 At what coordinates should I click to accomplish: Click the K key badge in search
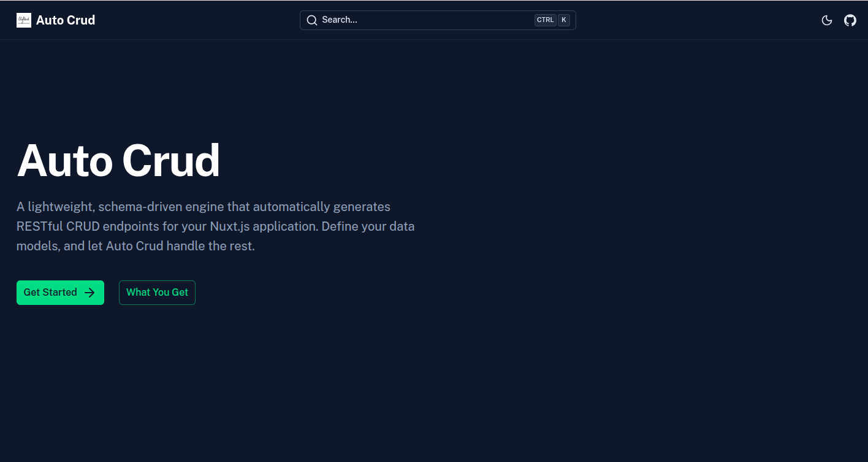coord(564,20)
